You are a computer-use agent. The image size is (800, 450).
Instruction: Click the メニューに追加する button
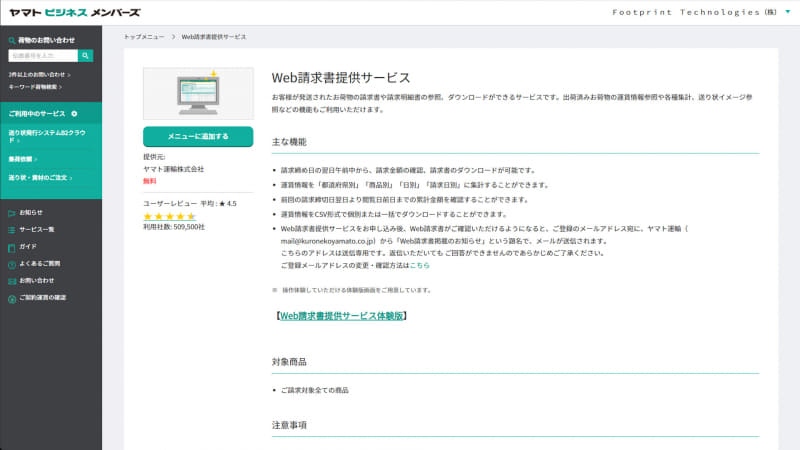198,137
